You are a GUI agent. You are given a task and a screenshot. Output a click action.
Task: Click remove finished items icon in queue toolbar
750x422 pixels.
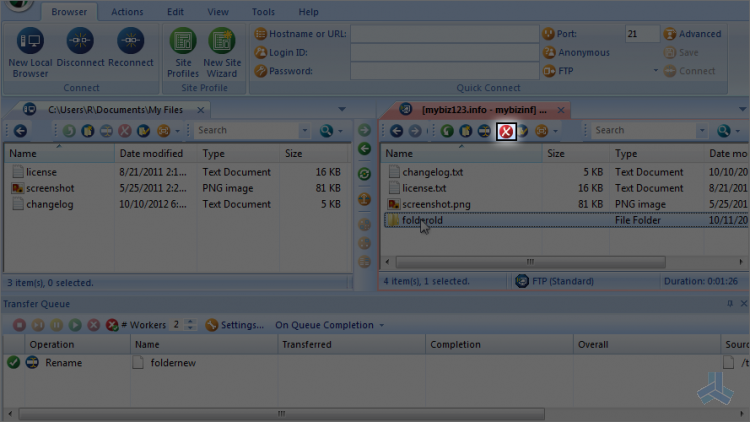point(112,325)
